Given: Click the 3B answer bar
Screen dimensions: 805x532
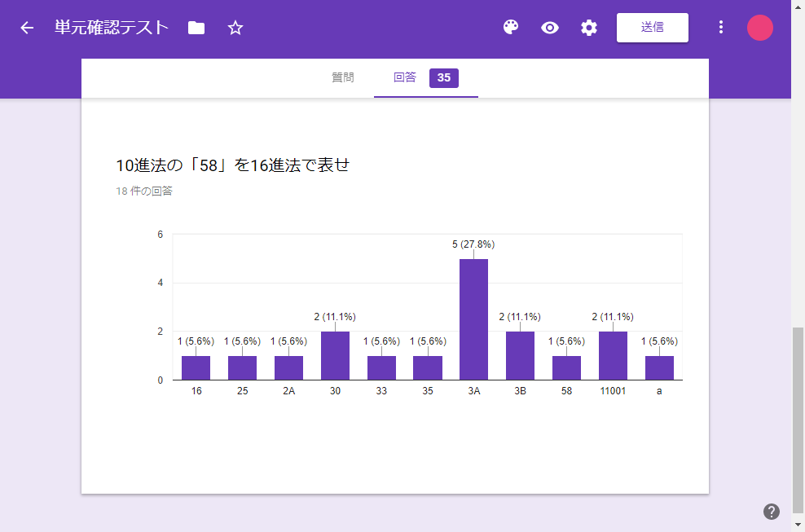Looking at the screenshot, I should [520, 356].
